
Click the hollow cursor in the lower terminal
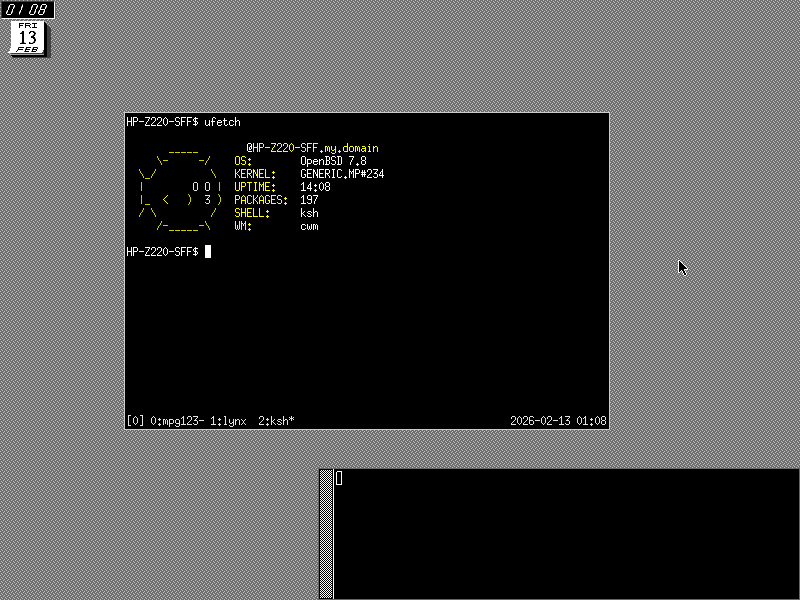click(339, 478)
